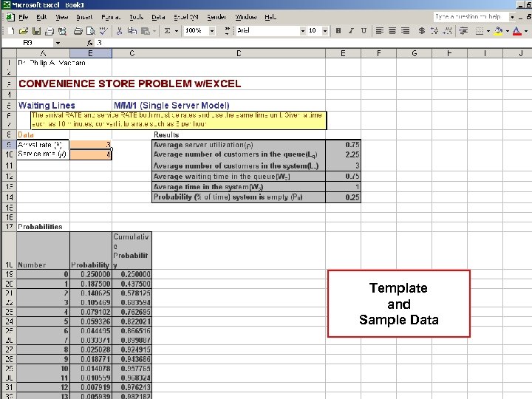The image size is (532, 399).
Task: Paste clipboard contents
Action: (x=146, y=31)
